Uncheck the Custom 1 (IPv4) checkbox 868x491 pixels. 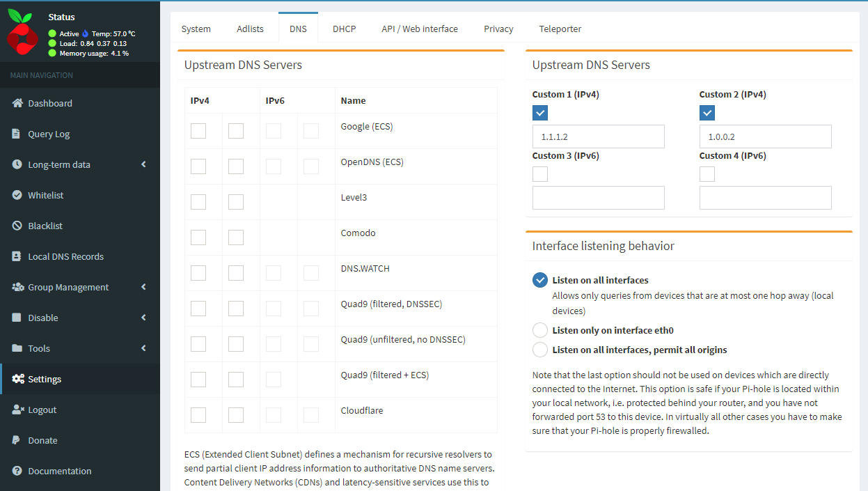tap(540, 113)
